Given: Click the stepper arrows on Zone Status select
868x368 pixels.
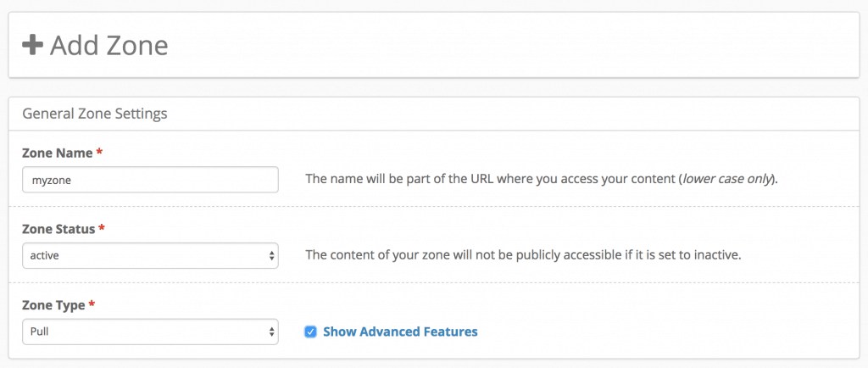Looking at the screenshot, I should [x=270, y=255].
